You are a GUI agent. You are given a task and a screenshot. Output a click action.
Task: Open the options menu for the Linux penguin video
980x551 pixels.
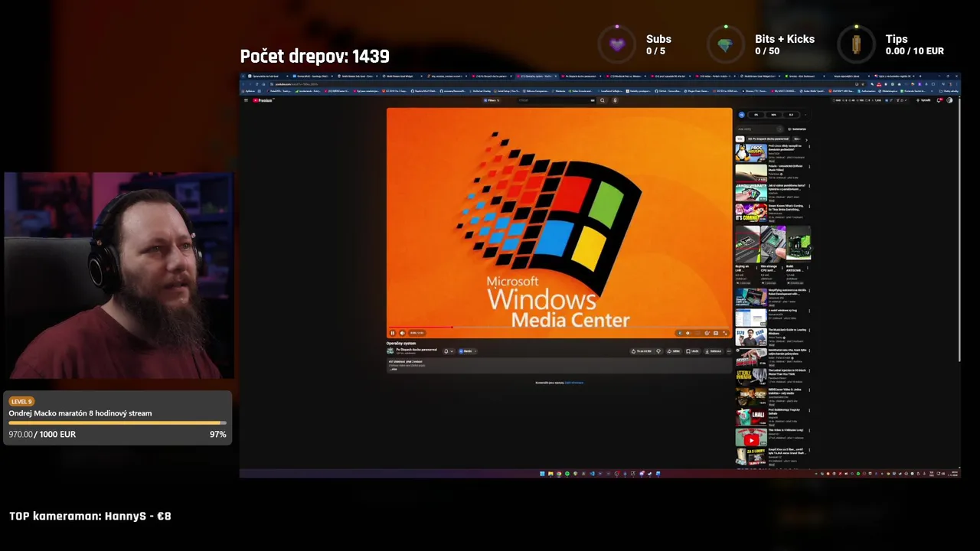[x=809, y=146]
